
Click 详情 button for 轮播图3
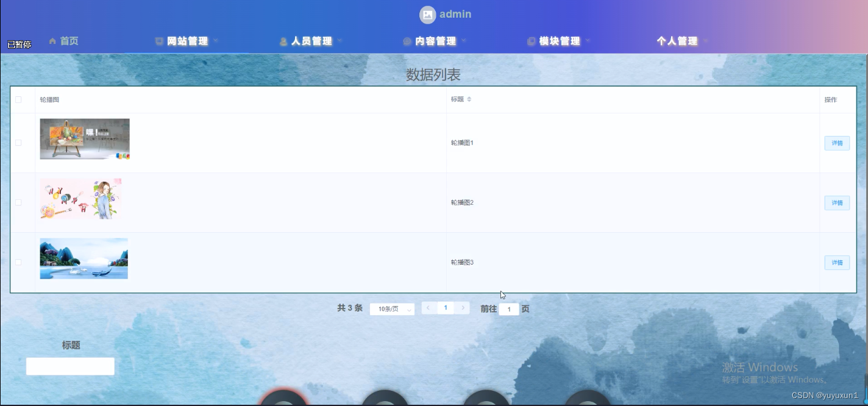[837, 263]
